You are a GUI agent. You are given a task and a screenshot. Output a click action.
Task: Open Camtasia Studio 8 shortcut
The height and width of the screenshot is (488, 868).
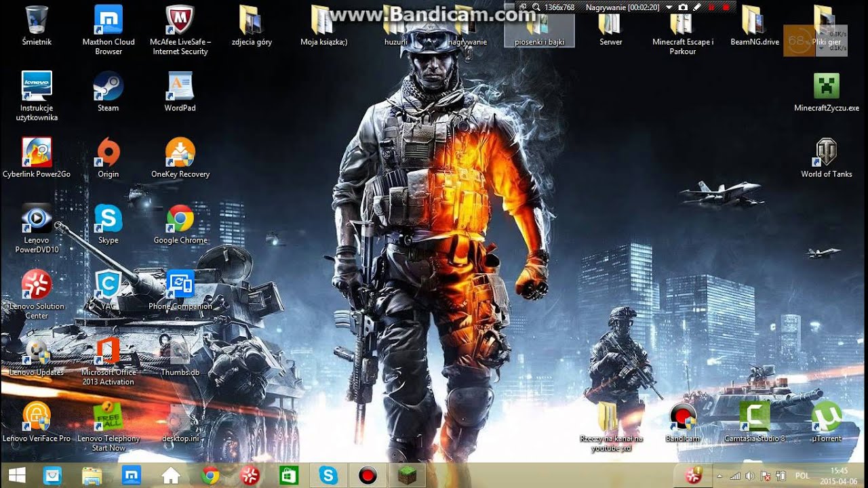[755, 422]
